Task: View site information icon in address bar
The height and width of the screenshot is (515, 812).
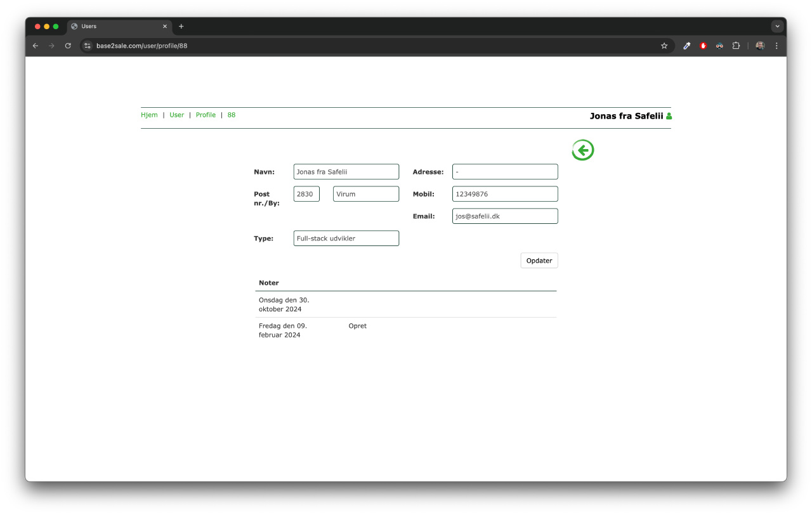Action: pyautogui.click(x=88, y=46)
